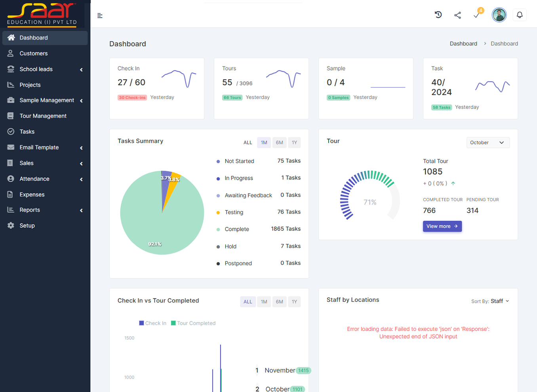Open the October month dropdown

click(x=487, y=143)
